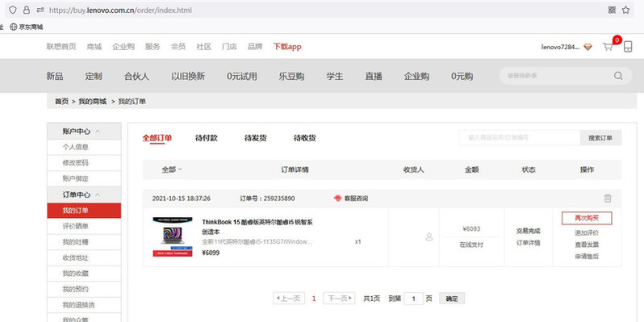Click 我的商城 in the breadcrumb
Viewport: 644px width, 322px height.
(x=93, y=101)
